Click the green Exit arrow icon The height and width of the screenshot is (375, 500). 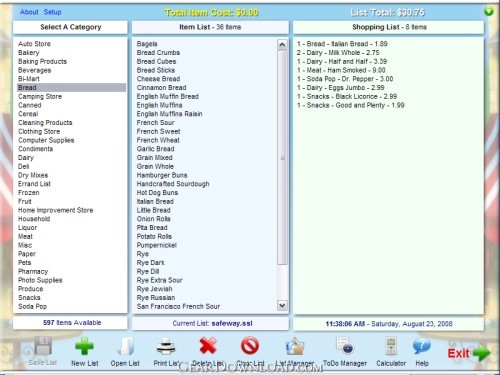(481, 353)
